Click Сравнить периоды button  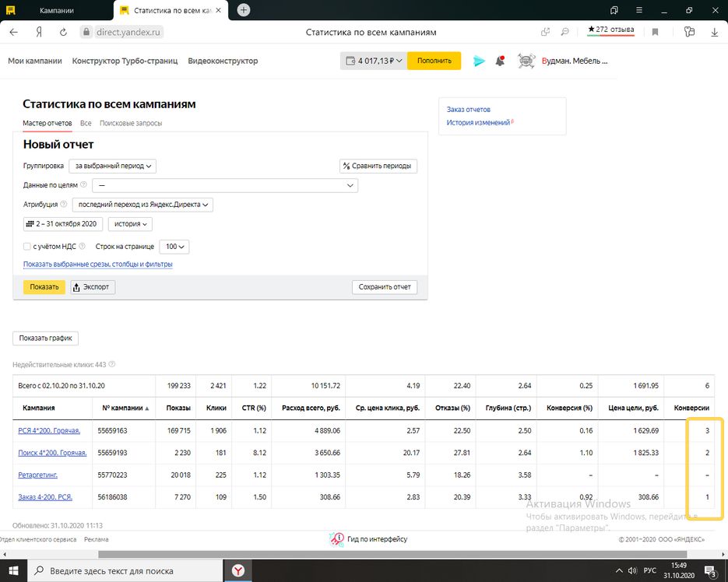coord(378,166)
